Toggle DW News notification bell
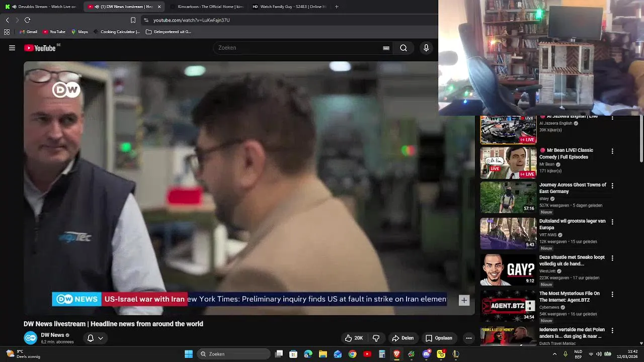 click(91, 338)
